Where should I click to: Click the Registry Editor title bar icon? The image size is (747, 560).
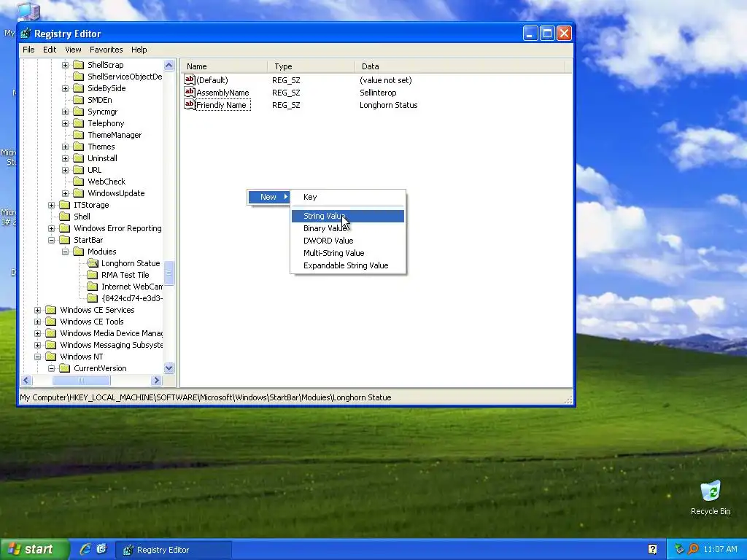pyautogui.click(x=26, y=34)
